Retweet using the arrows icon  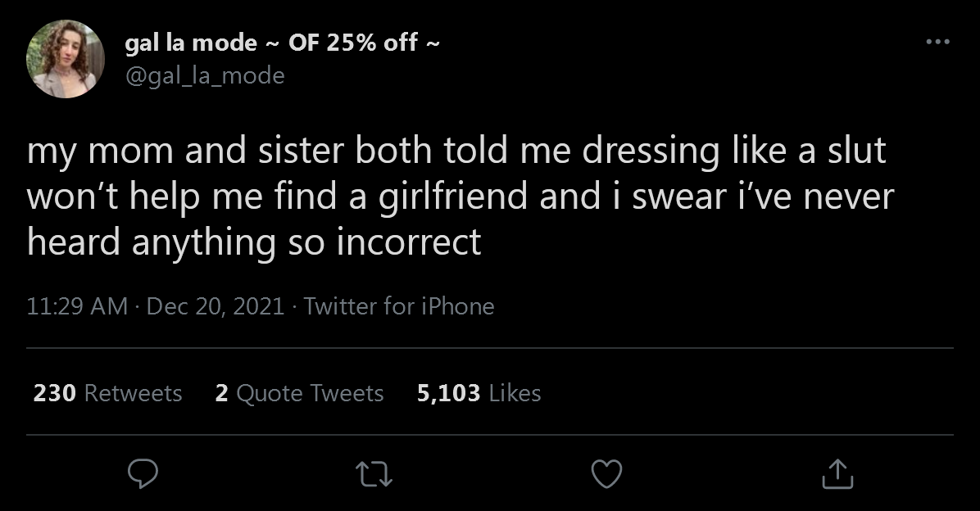(374, 474)
